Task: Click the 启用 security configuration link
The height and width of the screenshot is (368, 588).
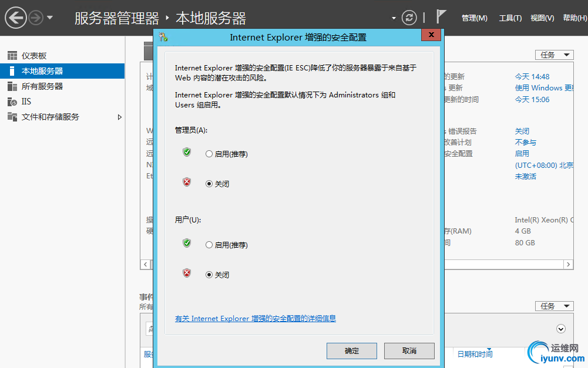Action: click(522, 154)
